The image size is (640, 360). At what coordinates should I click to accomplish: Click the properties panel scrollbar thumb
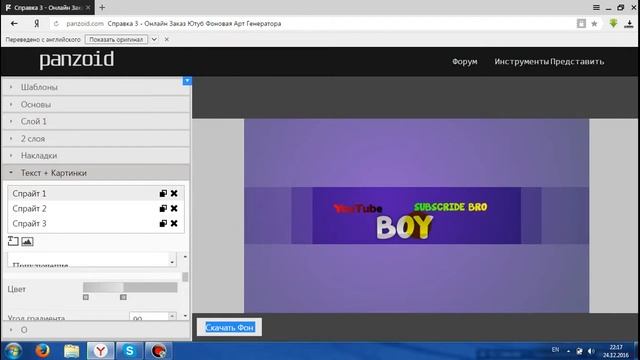point(185,277)
